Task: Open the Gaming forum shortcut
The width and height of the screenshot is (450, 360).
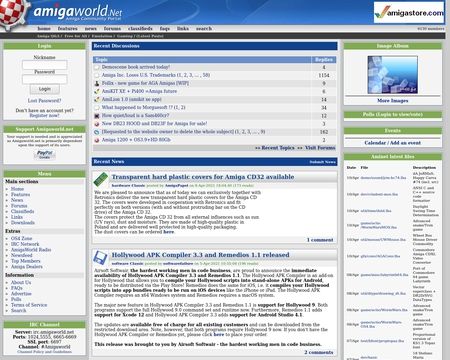Action: 125,36
